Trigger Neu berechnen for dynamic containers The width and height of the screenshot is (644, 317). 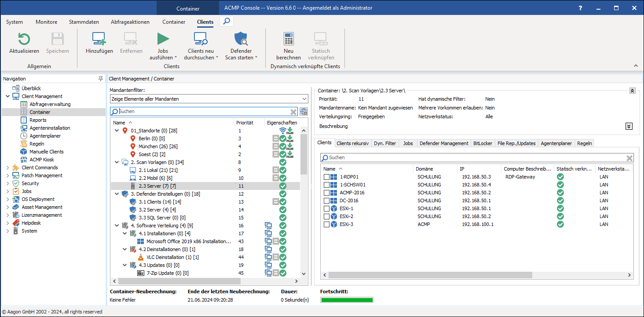[288, 39]
